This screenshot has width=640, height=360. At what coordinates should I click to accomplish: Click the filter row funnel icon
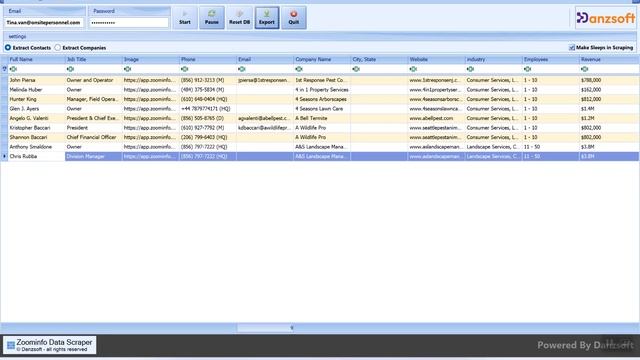pyautogui.click(x=4, y=69)
